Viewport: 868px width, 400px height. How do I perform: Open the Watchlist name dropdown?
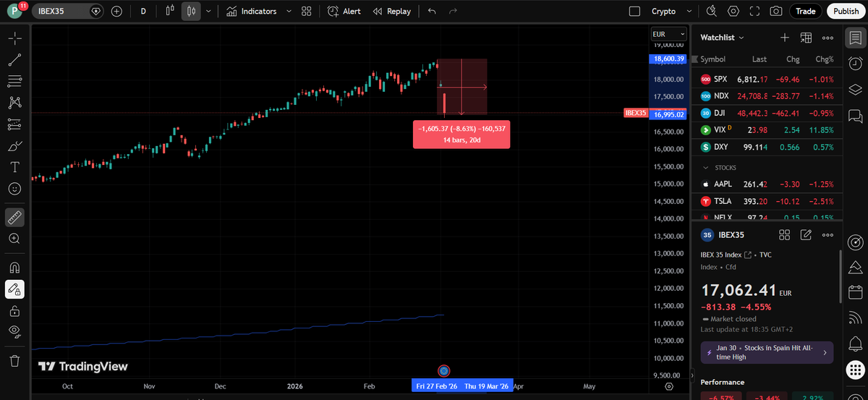click(x=722, y=37)
